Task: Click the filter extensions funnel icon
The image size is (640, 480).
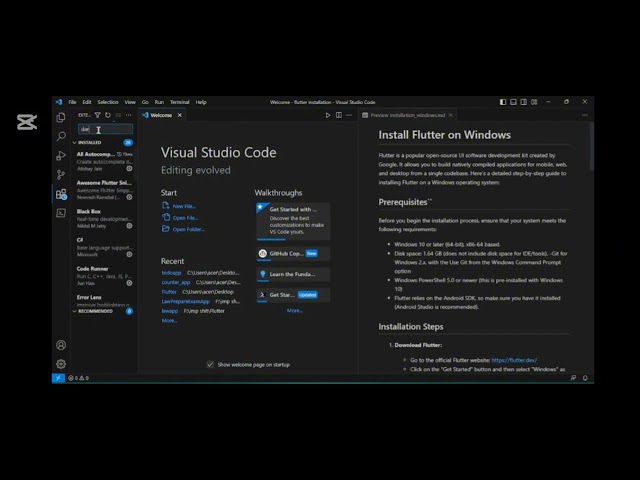Action: tap(98, 115)
